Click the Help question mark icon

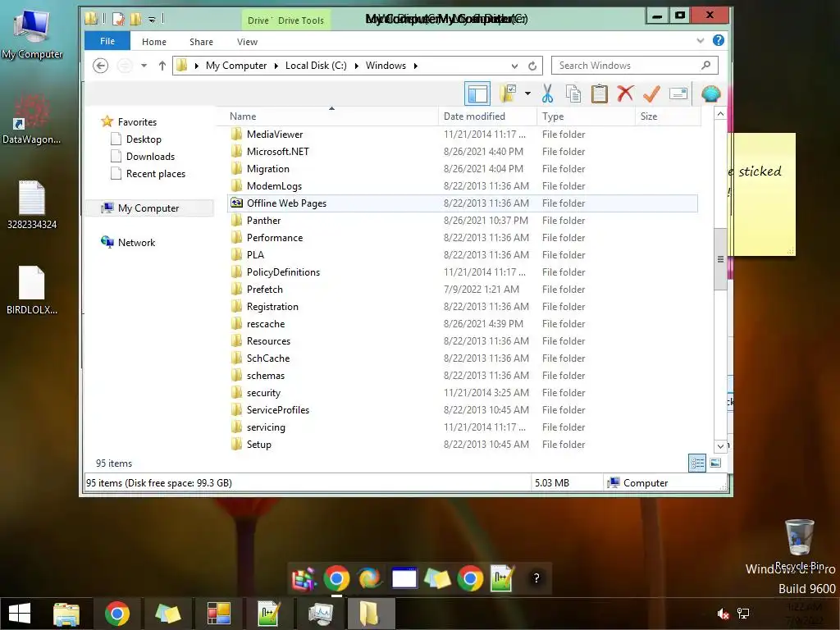719,40
